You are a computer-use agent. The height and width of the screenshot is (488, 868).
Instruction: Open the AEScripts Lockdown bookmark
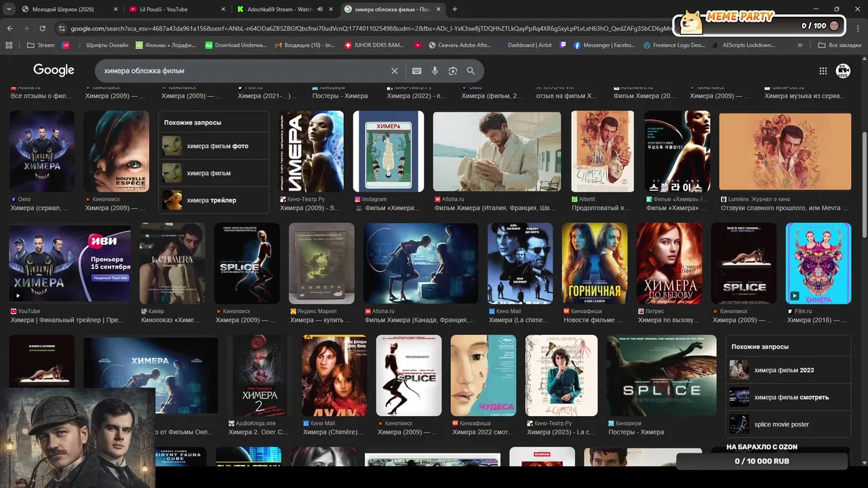(x=744, y=45)
